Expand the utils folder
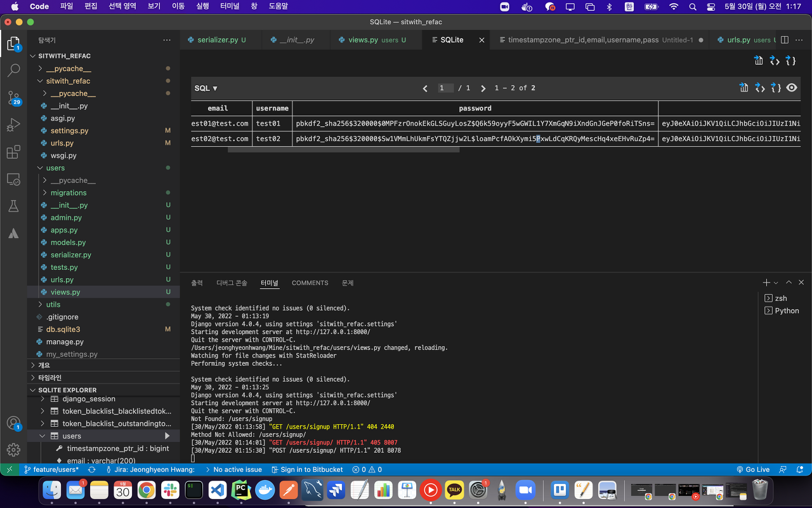This screenshot has width=812, height=508. (41, 304)
